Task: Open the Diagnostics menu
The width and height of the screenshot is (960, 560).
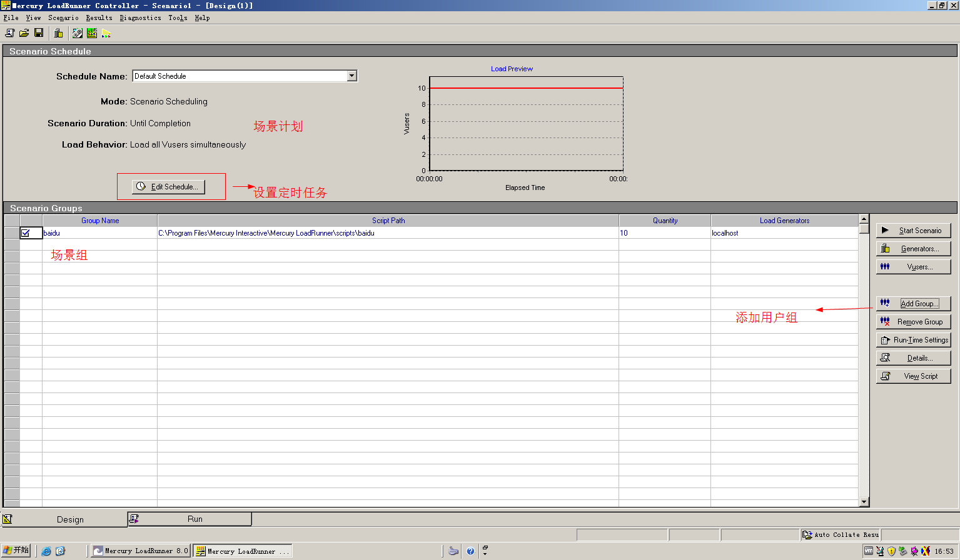Action: (140, 17)
